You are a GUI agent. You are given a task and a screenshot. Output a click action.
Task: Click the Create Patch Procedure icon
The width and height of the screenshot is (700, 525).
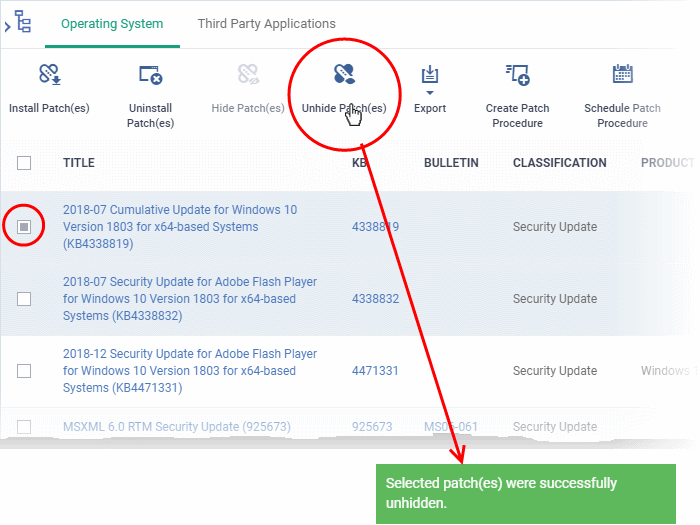click(x=518, y=75)
